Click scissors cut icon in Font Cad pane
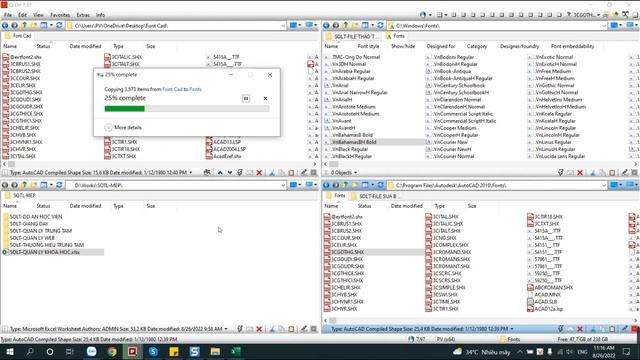This screenshot has height=360, width=640. point(272,173)
